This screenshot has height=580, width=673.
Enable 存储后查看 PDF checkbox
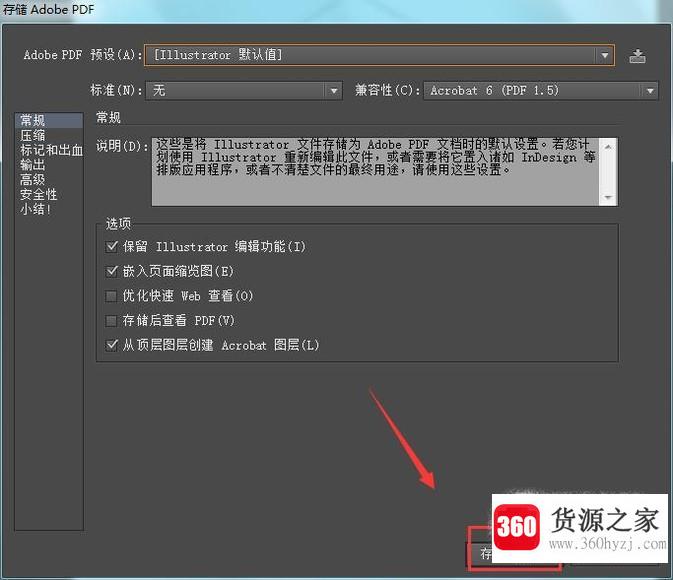111,321
